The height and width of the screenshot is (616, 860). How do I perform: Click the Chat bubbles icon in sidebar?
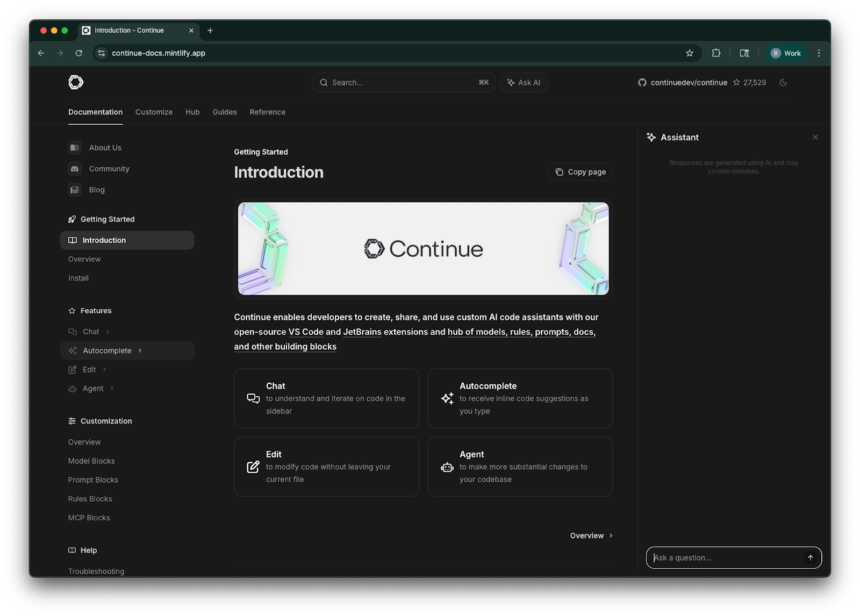(73, 332)
